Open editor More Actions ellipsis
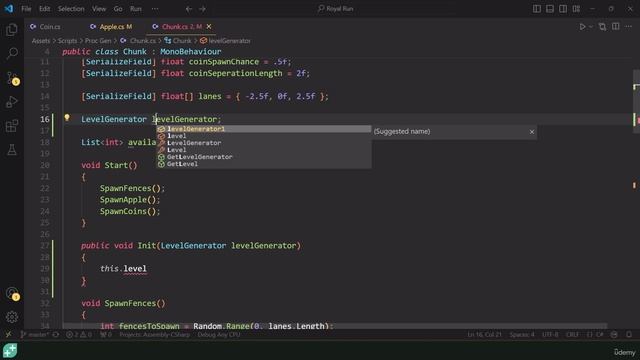The height and width of the screenshot is (360, 640). [629, 27]
